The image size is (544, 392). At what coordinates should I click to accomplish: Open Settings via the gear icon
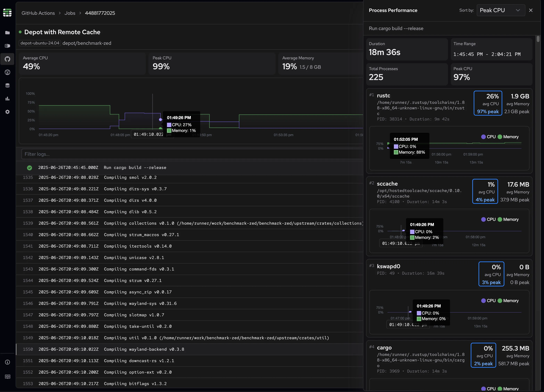7,112
